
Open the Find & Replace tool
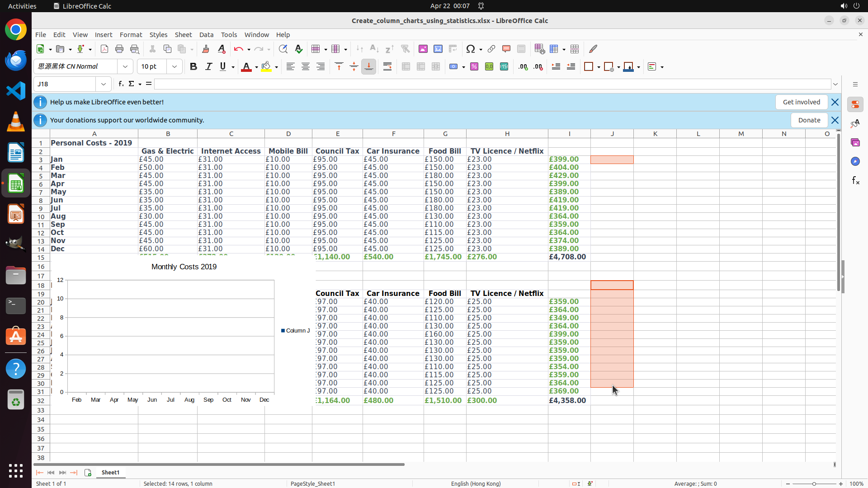click(x=283, y=49)
